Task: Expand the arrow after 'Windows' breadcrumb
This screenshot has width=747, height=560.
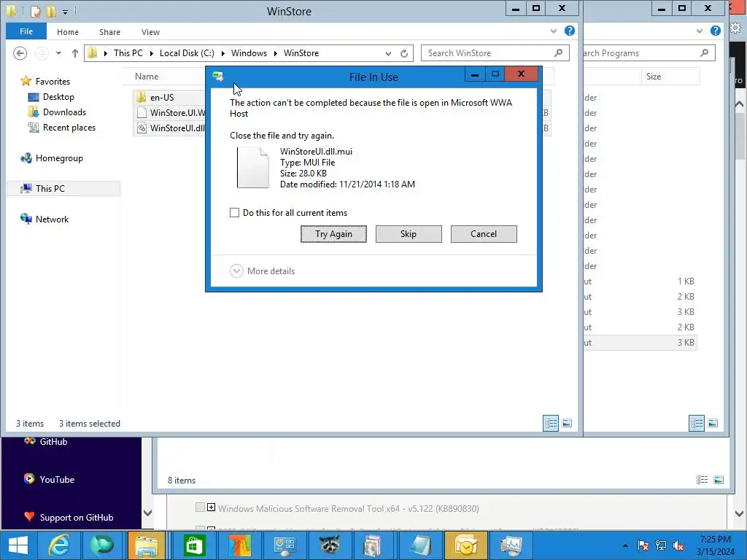Action: pos(275,53)
